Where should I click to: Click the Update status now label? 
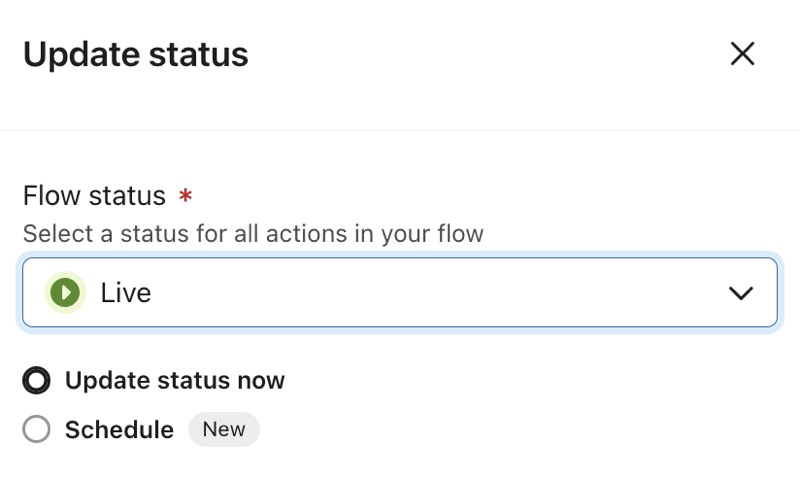(175, 380)
